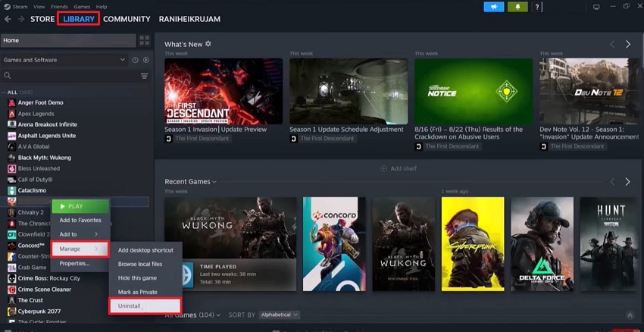The height and width of the screenshot is (332, 644).
Task: Open the Hunt game card
Action: tap(611, 244)
